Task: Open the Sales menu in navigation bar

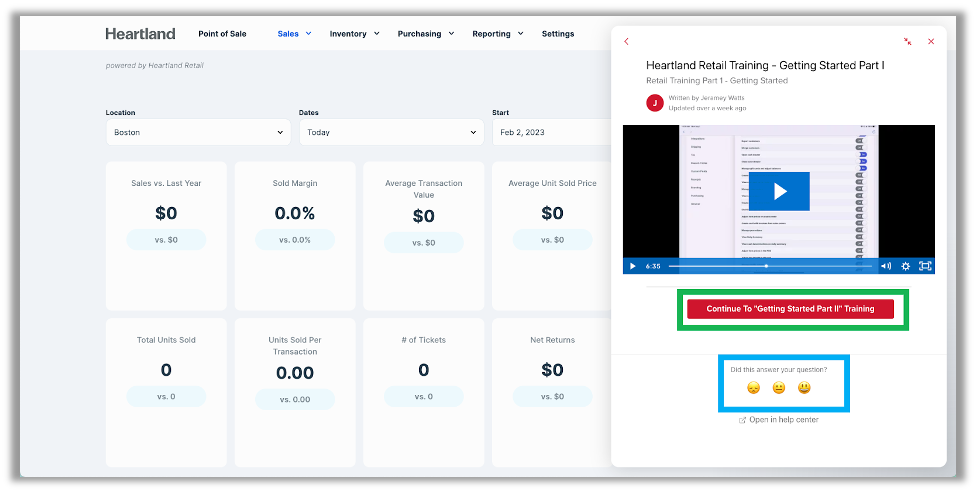Action: pyautogui.click(x=294, y=34)
